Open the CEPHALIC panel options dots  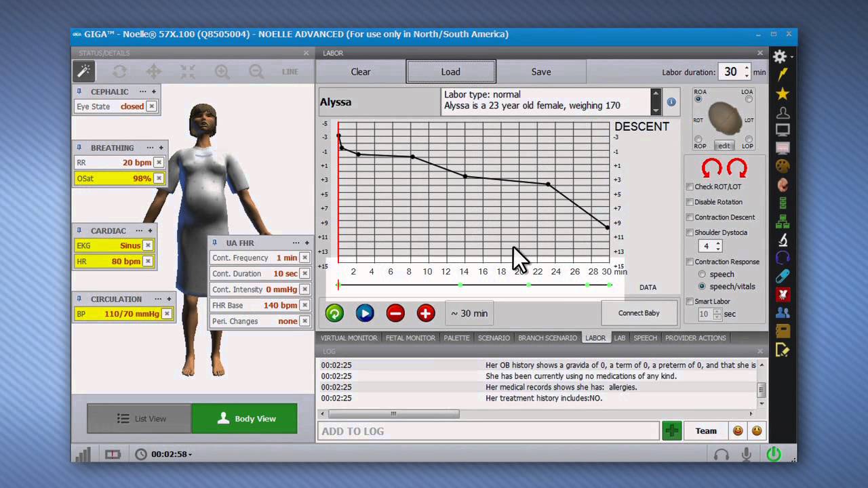(x=142, y=91)
